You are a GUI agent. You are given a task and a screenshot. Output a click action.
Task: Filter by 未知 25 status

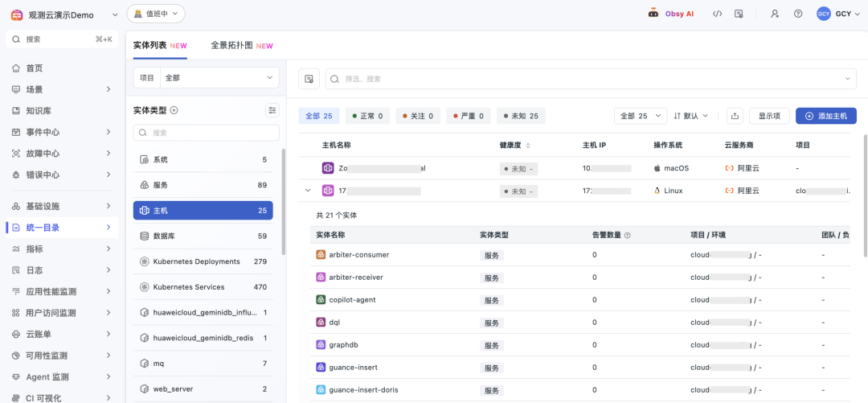coord(521,116)
